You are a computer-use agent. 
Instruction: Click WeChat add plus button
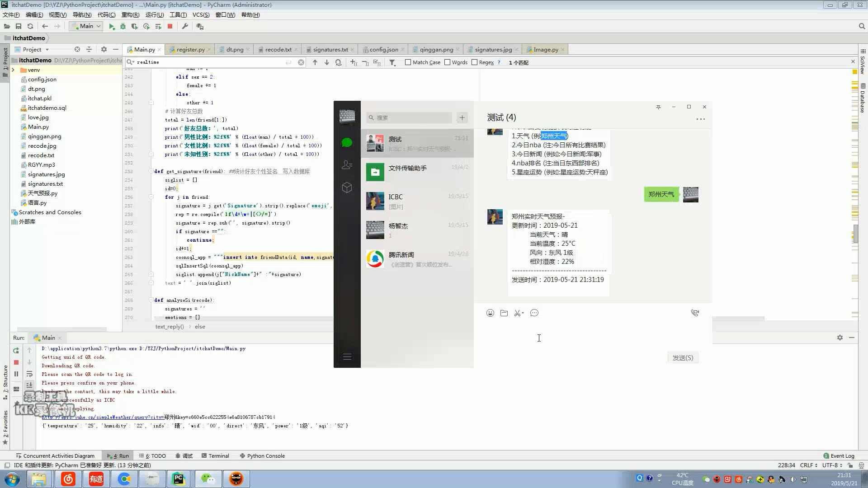[x=462, y=118]
